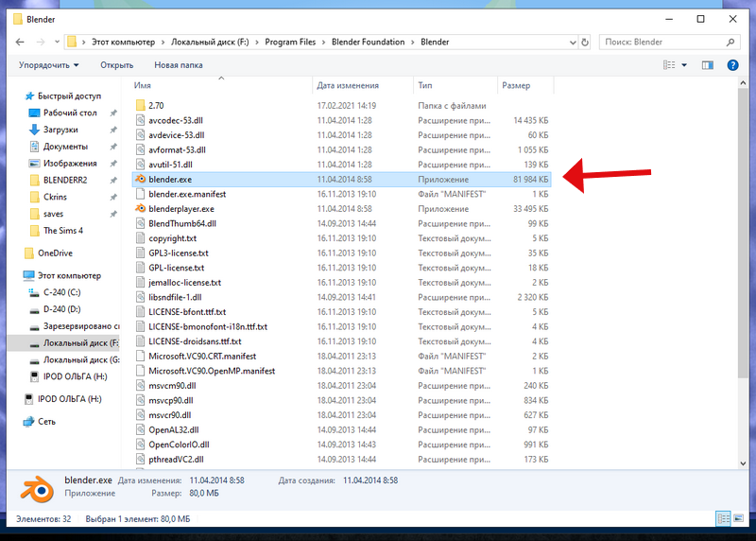Sort by the Имя column header
756x541 pixels.
222,85
